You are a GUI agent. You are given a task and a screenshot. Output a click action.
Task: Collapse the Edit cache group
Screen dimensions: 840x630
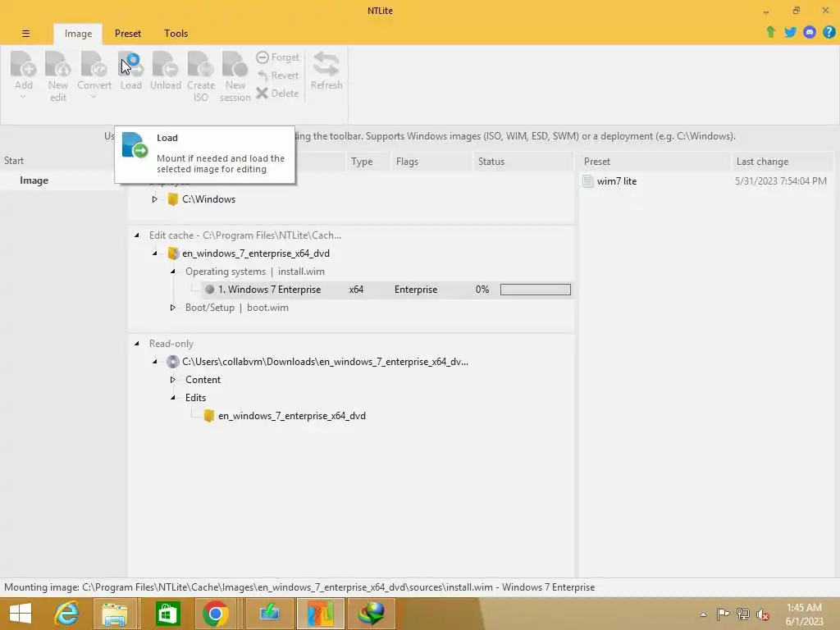click(x=137, y=235)
